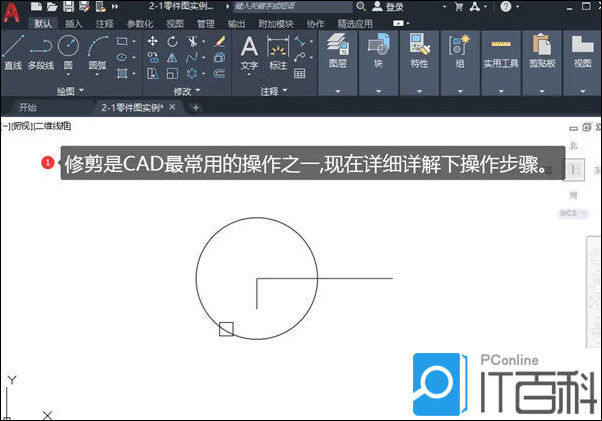
Task: Click the search magnifier icon
Action: point(361,6)
